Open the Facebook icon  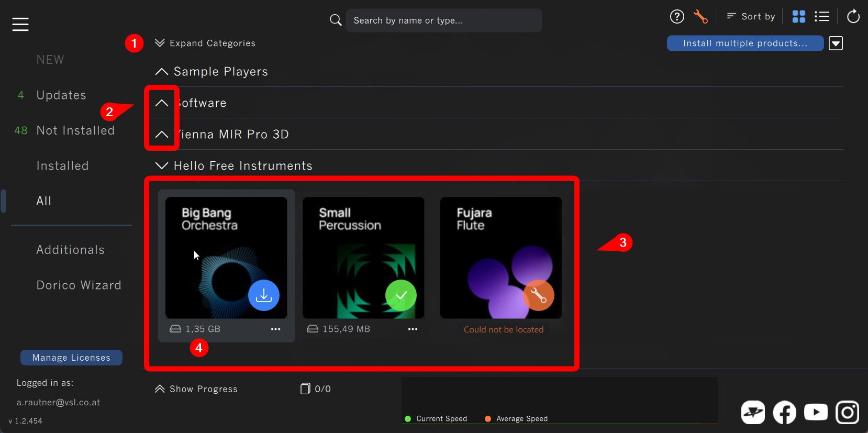click(785, 413)
